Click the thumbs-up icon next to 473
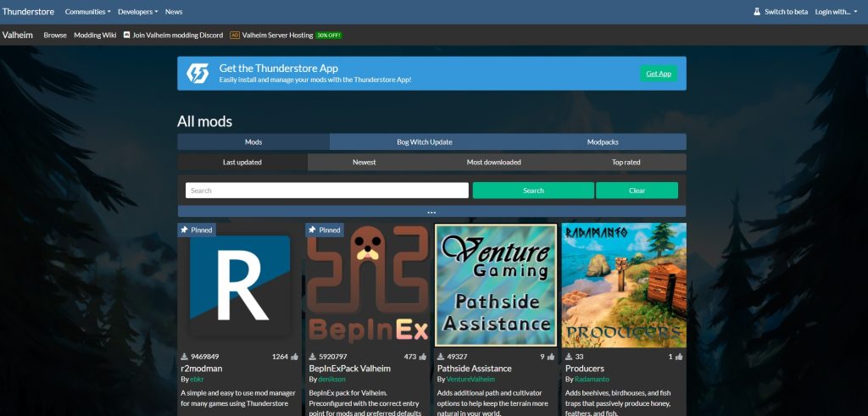 (x=423, y=357)
